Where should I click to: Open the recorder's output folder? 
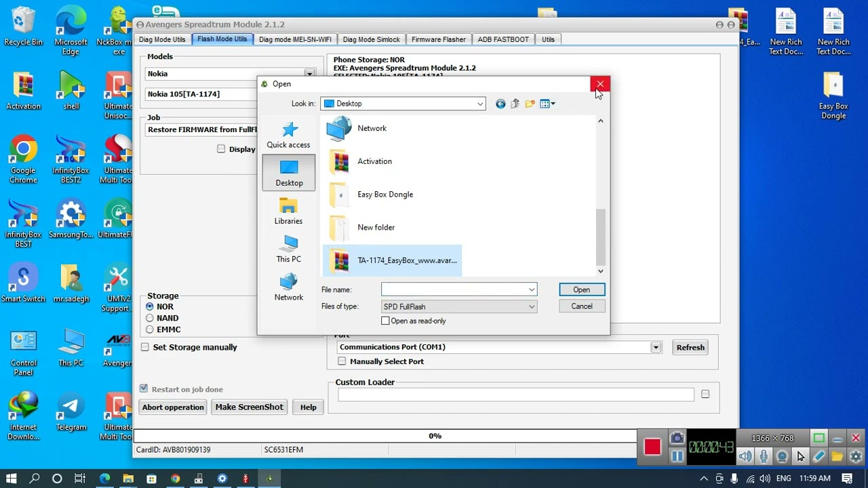click(837, 457)
